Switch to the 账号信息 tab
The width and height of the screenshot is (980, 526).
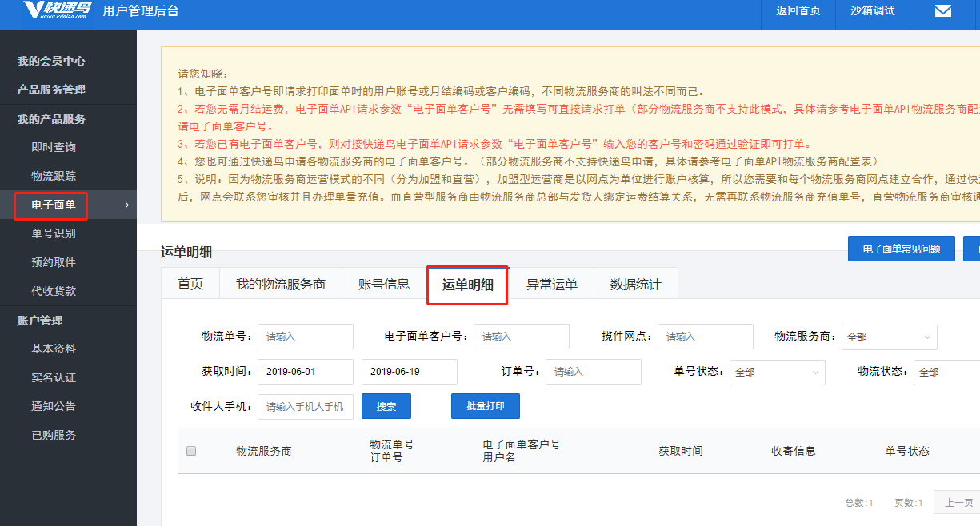click(x=384, y=284)
